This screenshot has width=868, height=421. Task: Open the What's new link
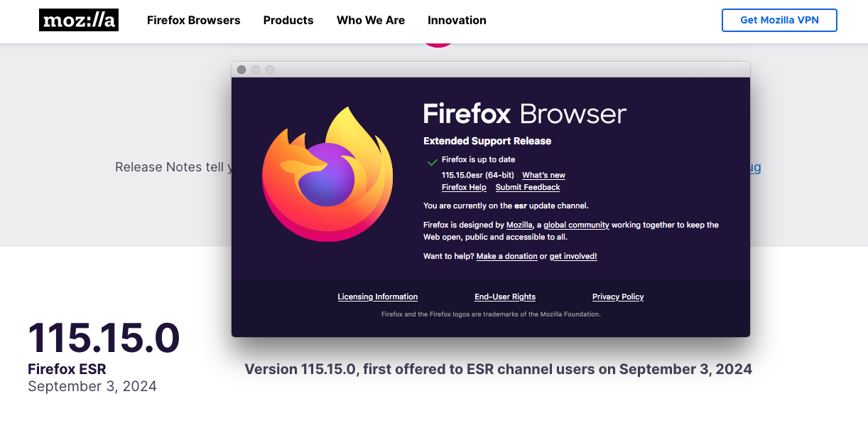(x=543, y=175)
